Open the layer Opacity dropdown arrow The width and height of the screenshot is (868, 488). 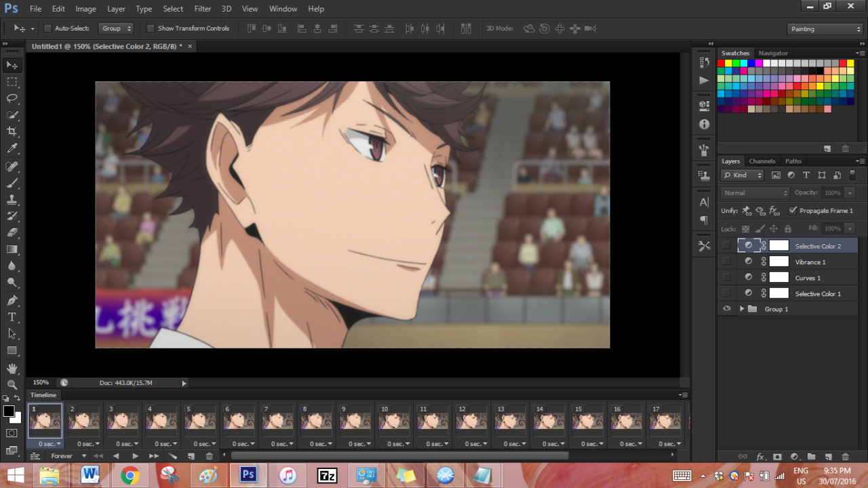(x=850, y=193)
